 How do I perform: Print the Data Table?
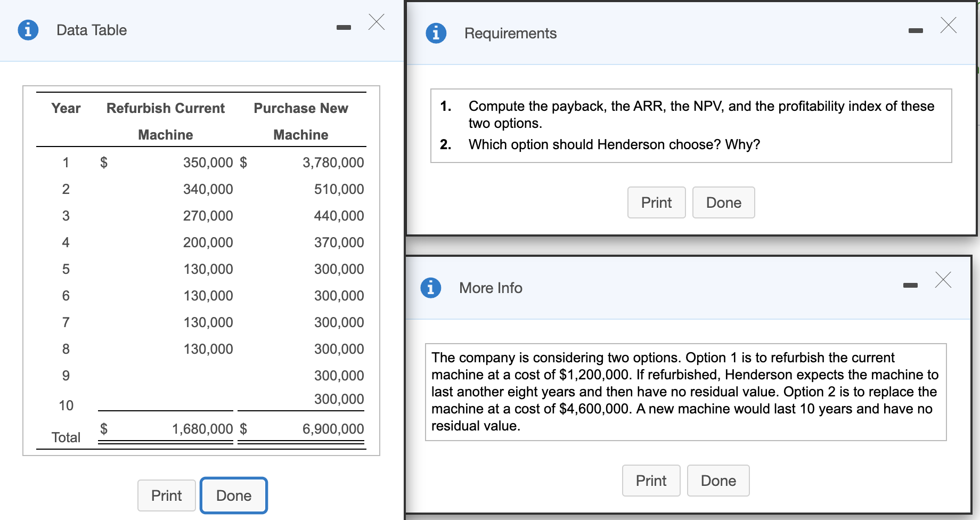tap(166, 495)
